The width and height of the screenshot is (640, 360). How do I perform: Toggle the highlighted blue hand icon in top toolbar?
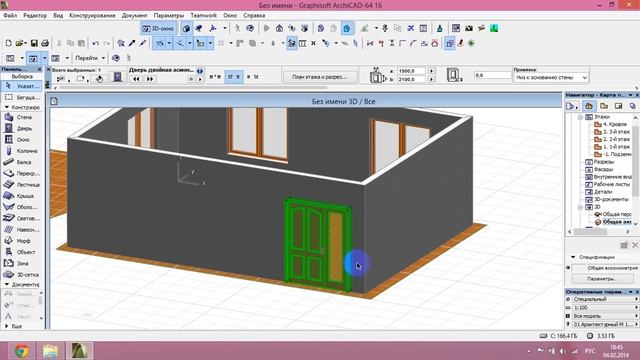click(x=347, y=28)
